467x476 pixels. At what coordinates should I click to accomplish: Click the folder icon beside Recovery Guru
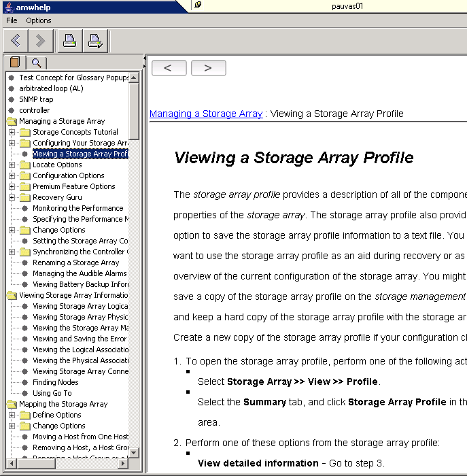click(x=25, y=197)
